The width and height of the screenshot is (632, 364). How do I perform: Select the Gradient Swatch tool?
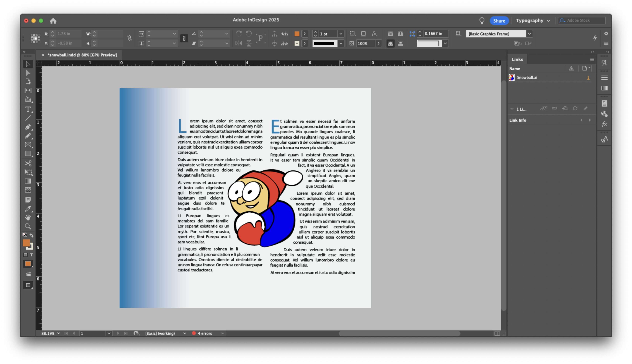28,181
